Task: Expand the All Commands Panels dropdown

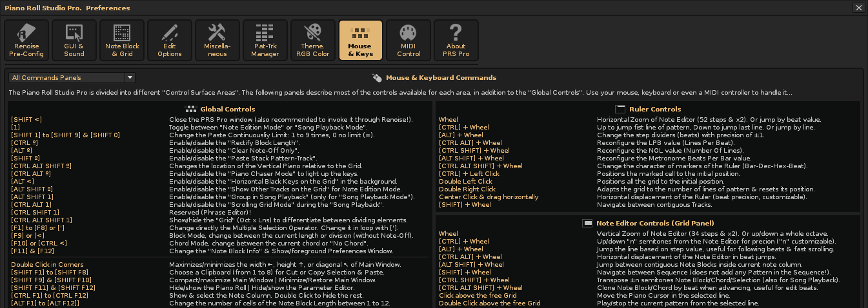Action: tap(72, 77)
